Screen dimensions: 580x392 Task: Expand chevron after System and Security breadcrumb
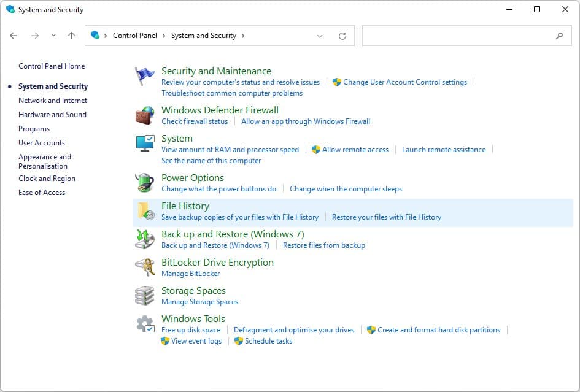pyautogui.click(x=243, y=36)
